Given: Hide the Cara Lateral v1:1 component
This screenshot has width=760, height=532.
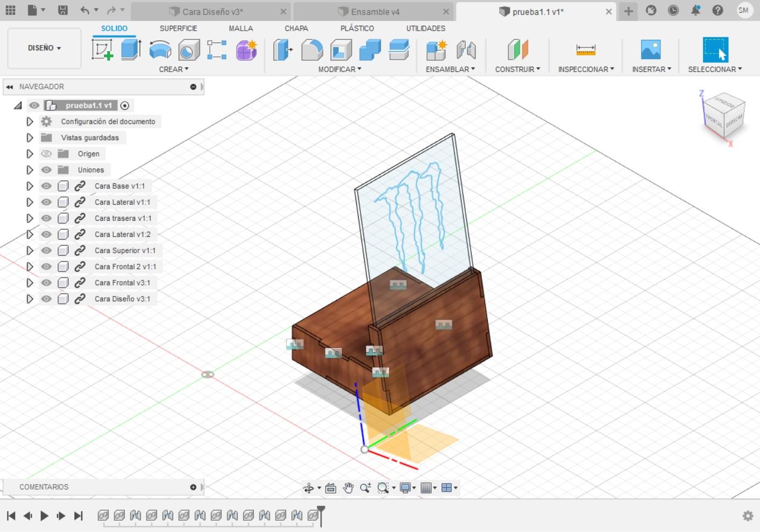Looking at the screenshot, I should [46, 202].
